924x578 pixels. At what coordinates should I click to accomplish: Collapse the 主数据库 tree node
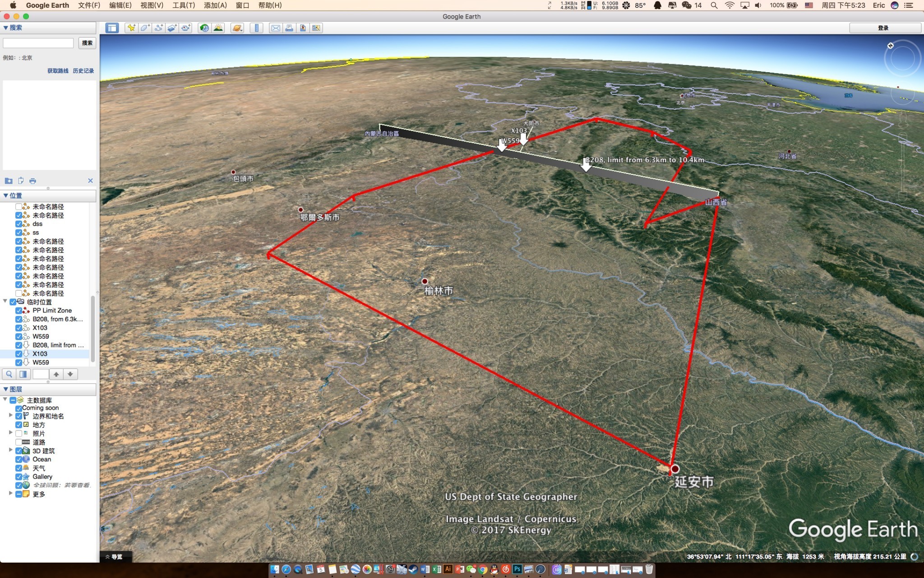tap(5, 400)
